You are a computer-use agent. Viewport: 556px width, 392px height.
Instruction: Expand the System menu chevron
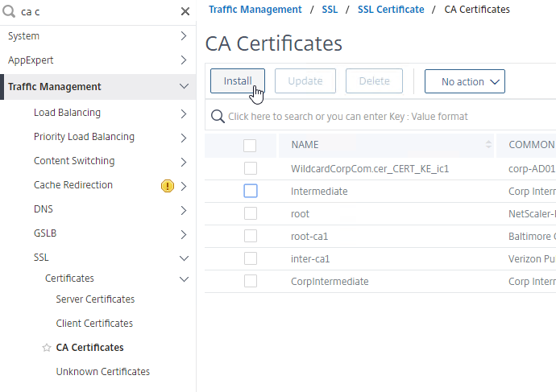[x=184, y=35]
